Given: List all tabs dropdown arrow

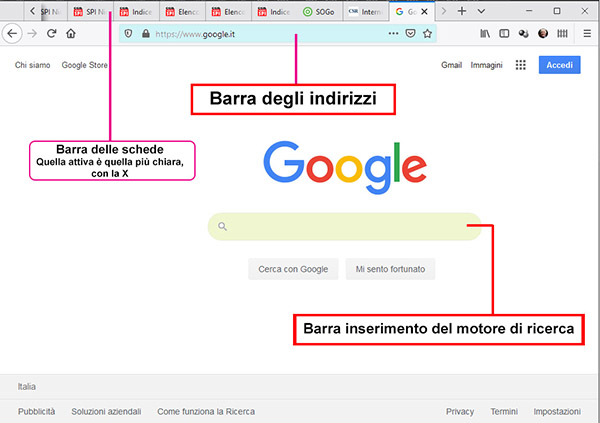Looking at the screenshot, I should click(481, 11).
